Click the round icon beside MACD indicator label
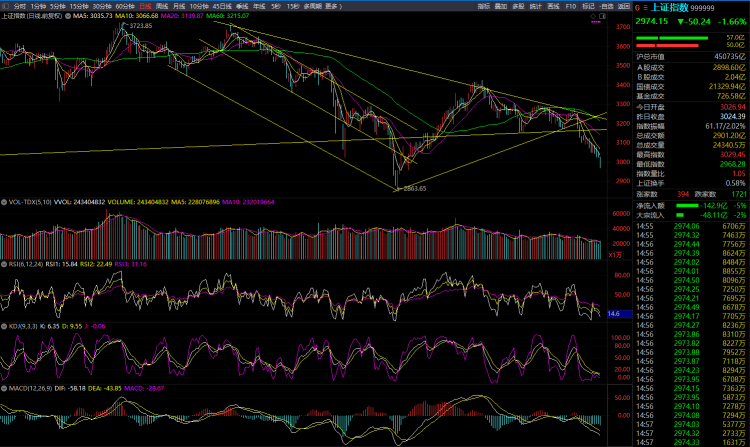The height and width of the screenshot is (447, 750). (x=4, y=387)
